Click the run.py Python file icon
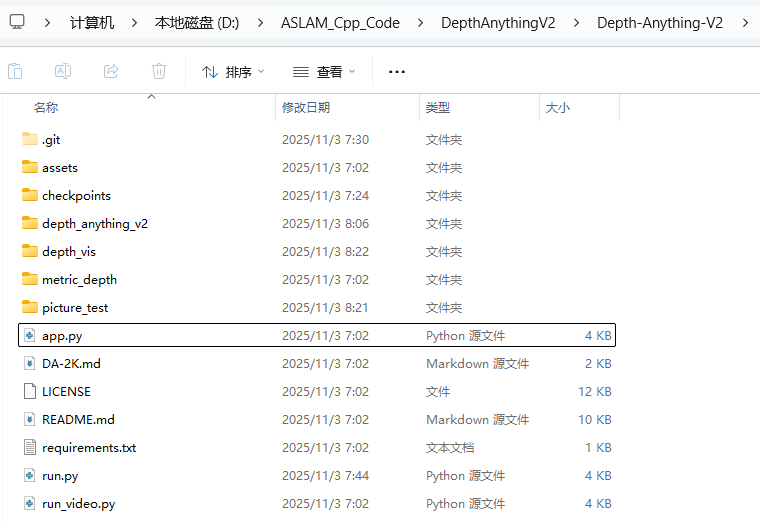The image size is (760, 526). coord(30,475)
